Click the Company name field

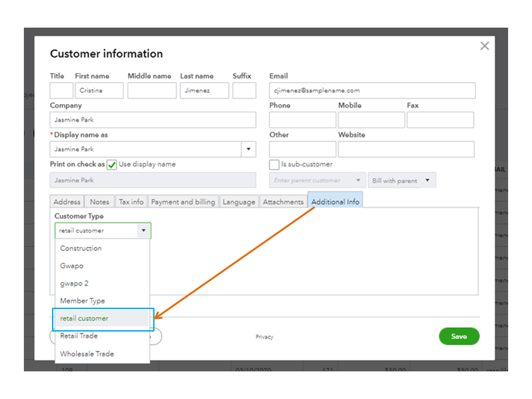pyautogui.click(x=153, y=120)
